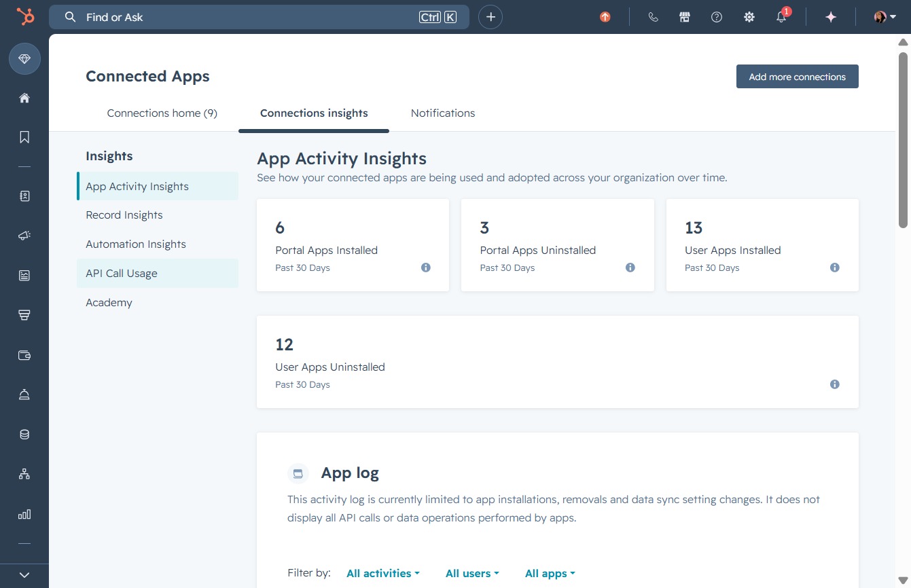
Task: Open the Automation workflow icon
Action: pos(24,474)
